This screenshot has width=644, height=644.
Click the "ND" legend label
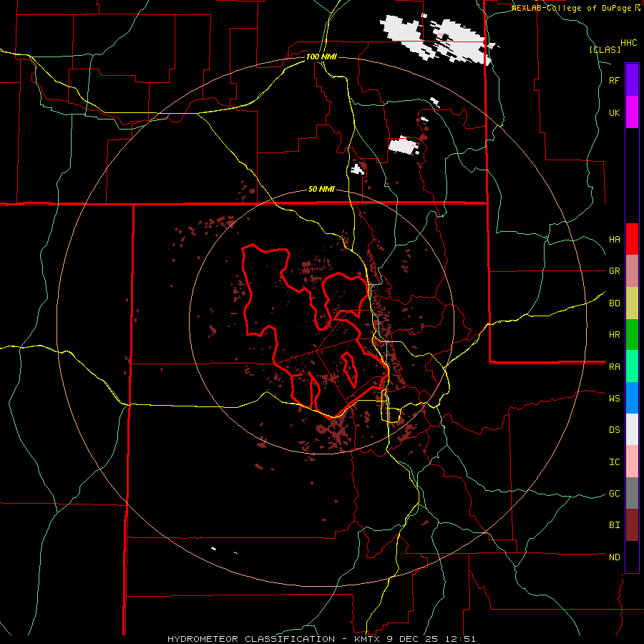pyautogui.click(x=614, y=557)
